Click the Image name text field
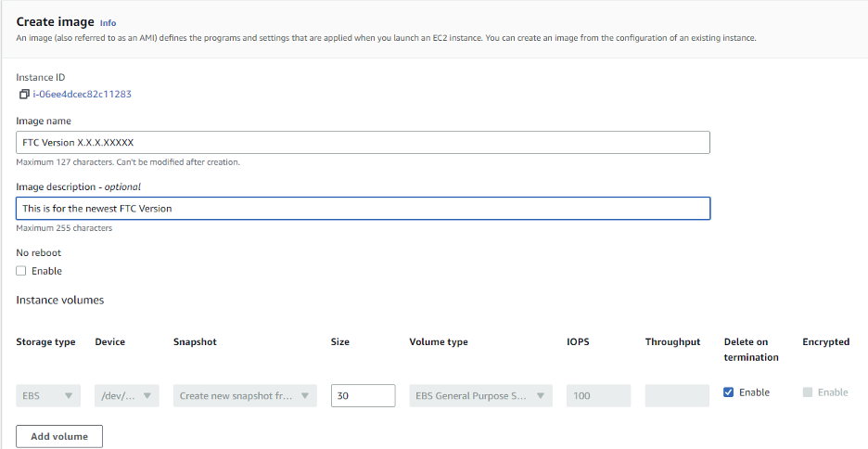 pyautogui.click(x=363, y=142)
